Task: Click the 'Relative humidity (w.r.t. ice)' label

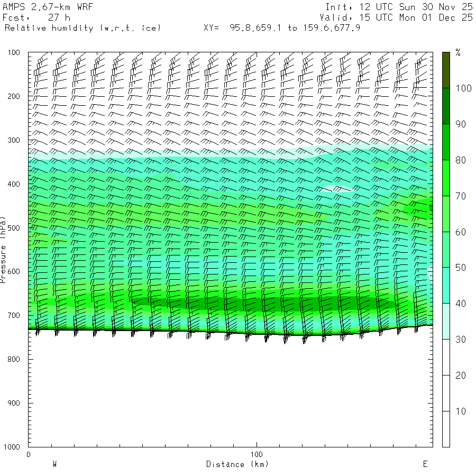Action: pyautogui.click(x=83, y=28)
